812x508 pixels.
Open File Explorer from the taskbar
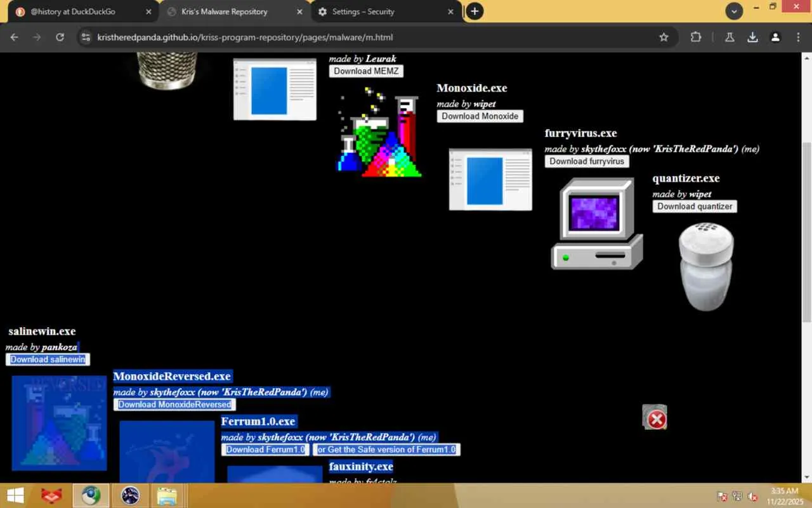point(167,495)
